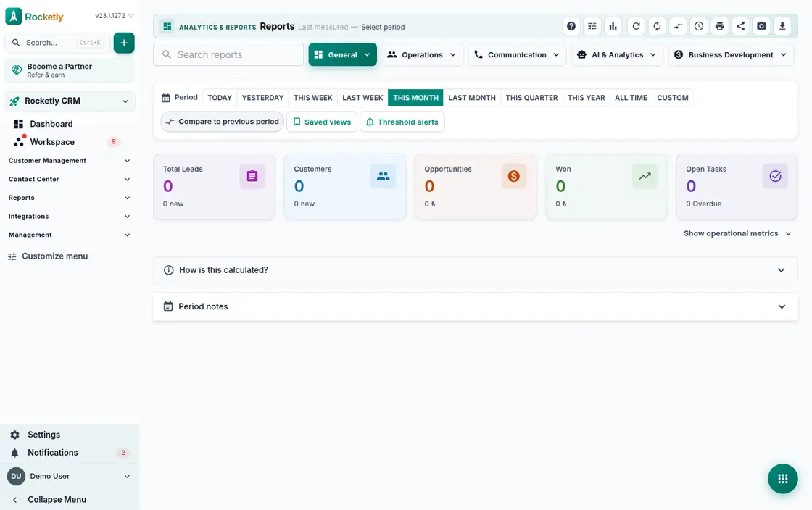This screenshot has height=510, width=812.
Task: Click the Open Tasks checkmark icon
Action: point(775,176)
